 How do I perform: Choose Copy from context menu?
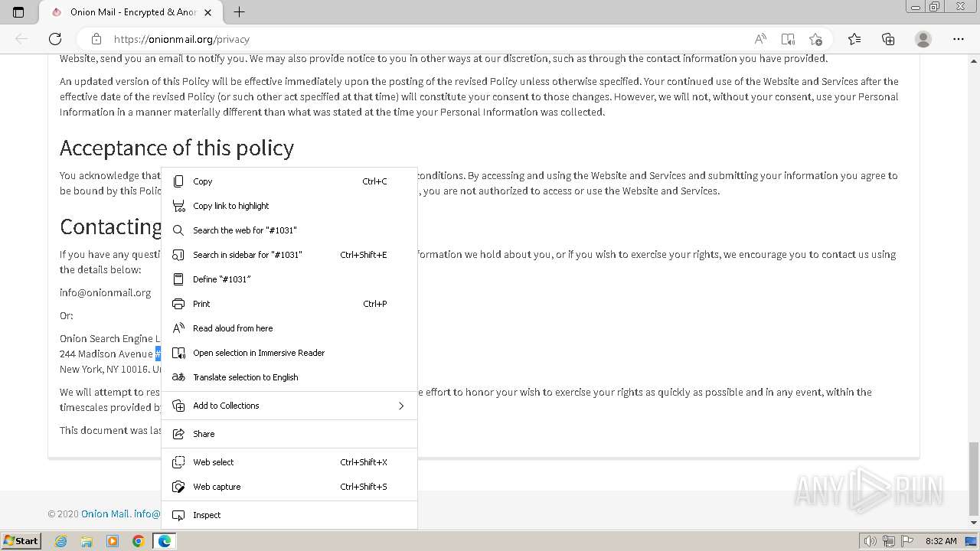(289, 181)
